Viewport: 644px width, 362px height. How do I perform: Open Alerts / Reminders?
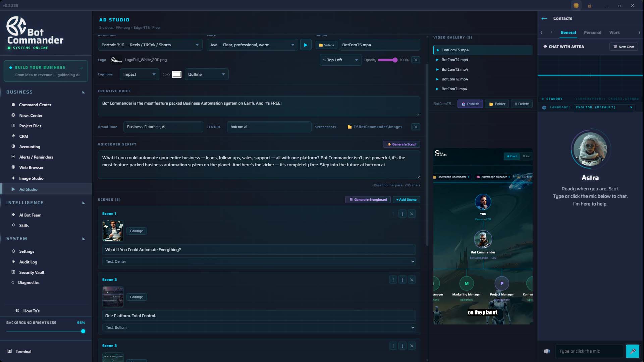(x=36, y=157)
